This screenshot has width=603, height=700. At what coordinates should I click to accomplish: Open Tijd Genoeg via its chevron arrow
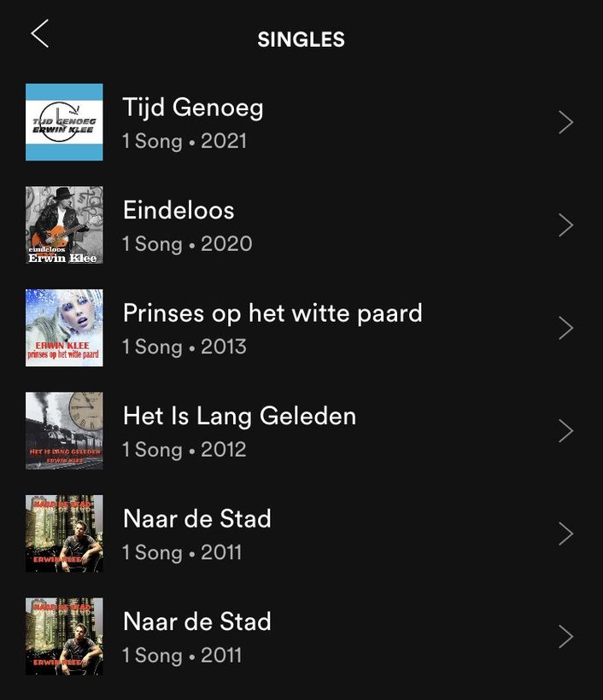point(566,122)
